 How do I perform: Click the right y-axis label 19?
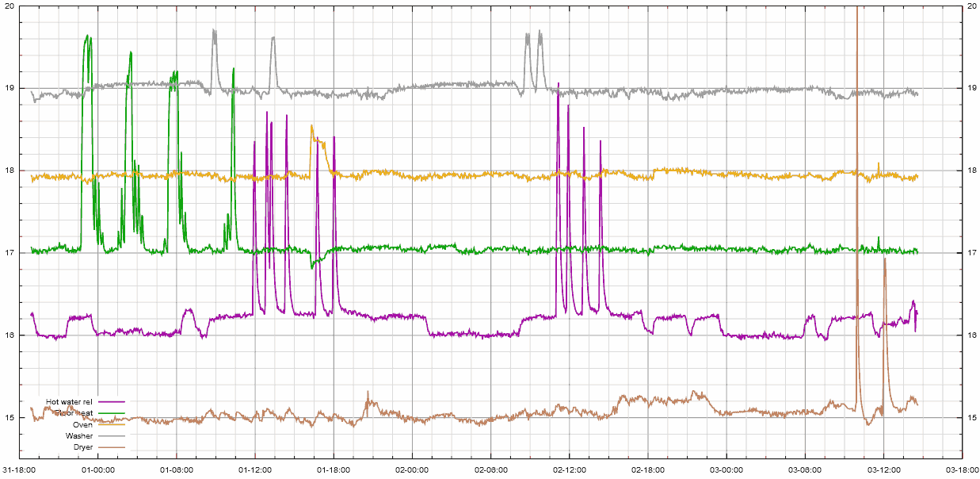click(x=972, y=89)
